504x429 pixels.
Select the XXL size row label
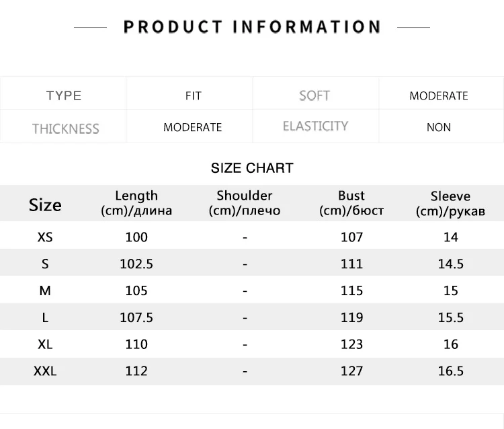(45, 371)
